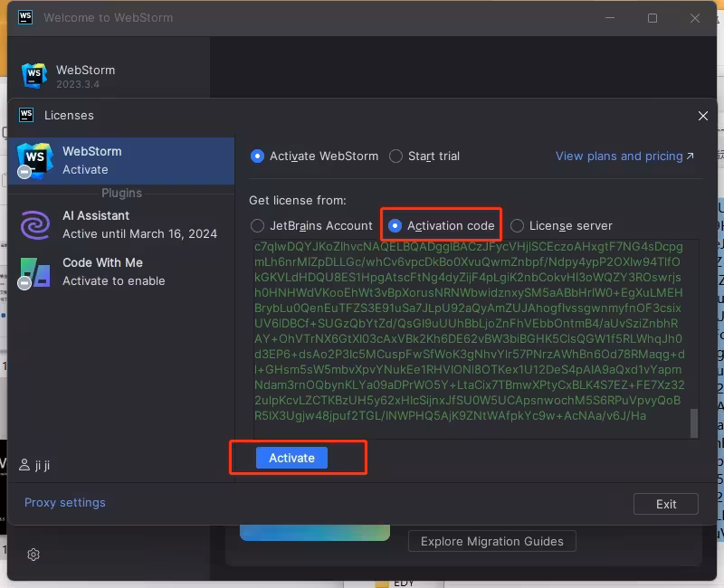Click 'Active until March 16, 2024' text

(140, 234)
